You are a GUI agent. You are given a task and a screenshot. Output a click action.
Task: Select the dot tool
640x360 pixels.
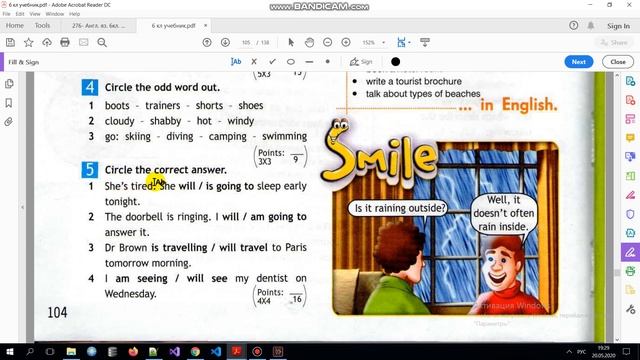click(x=327, y=62)
